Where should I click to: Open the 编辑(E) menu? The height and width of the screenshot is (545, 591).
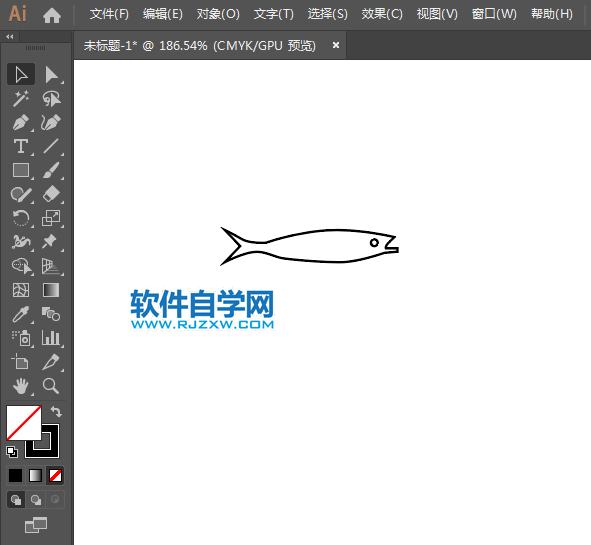tap(163, 14)
